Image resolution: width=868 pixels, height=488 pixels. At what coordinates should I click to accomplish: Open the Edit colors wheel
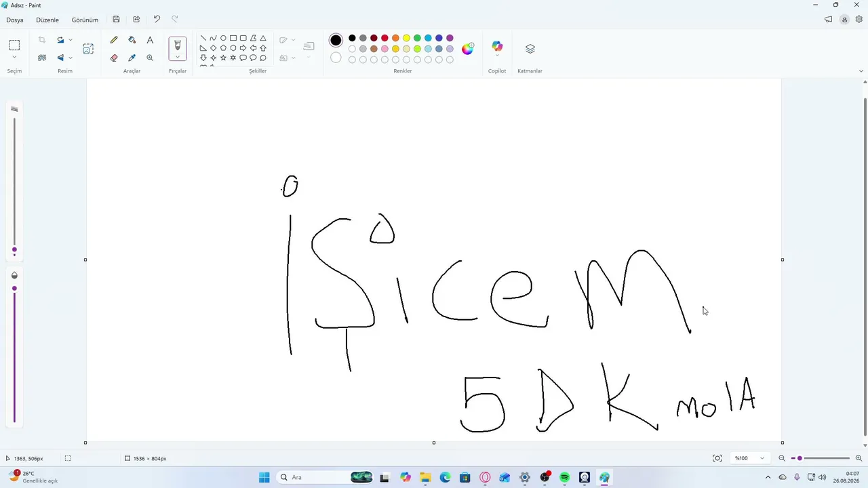coord(468,49)
